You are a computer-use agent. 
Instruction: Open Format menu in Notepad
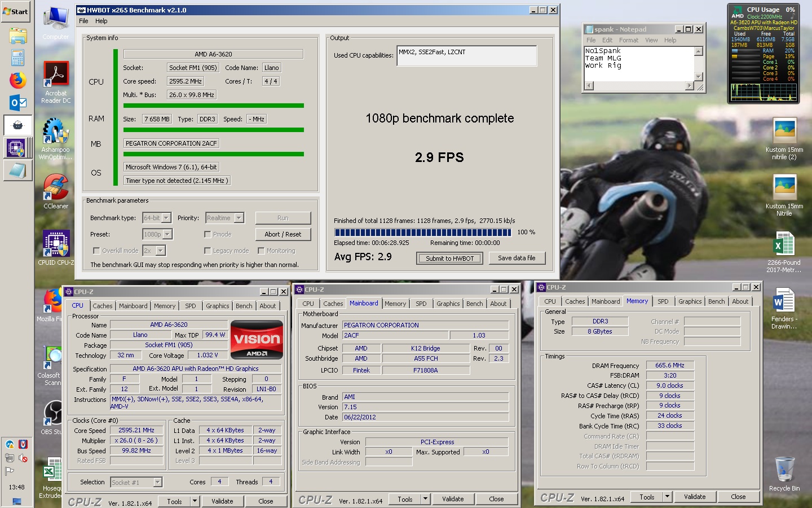pos(629,40)
